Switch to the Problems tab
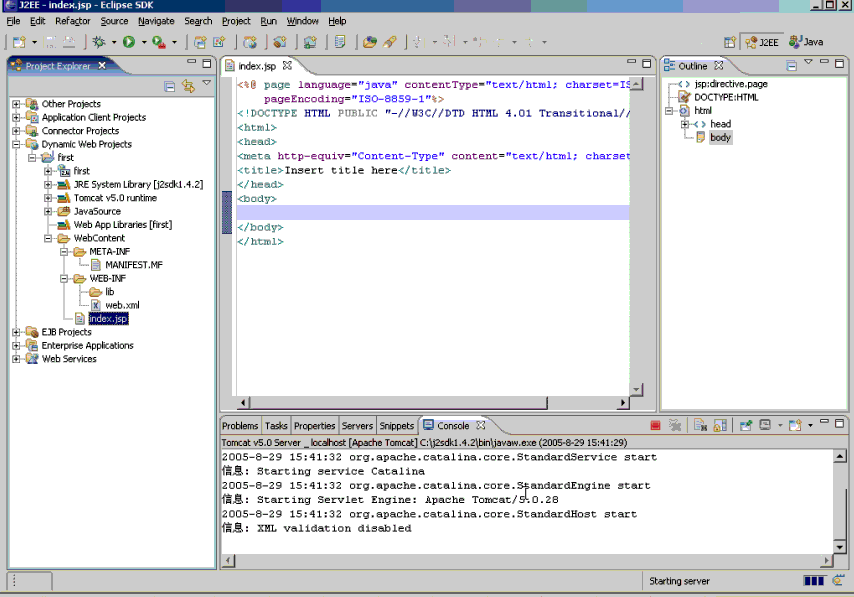Screen dimensions: 854x597 pyautogui.click(x=240, y=426)
